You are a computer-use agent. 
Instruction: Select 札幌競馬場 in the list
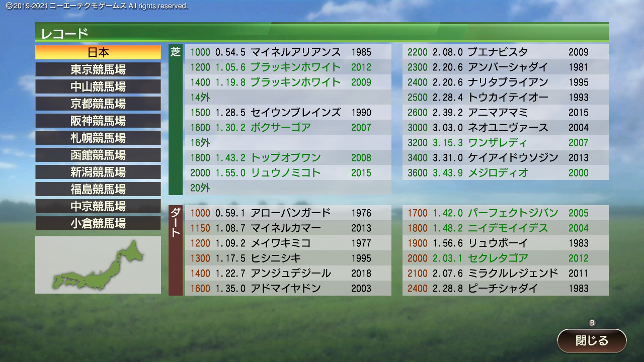coord(98,138)
